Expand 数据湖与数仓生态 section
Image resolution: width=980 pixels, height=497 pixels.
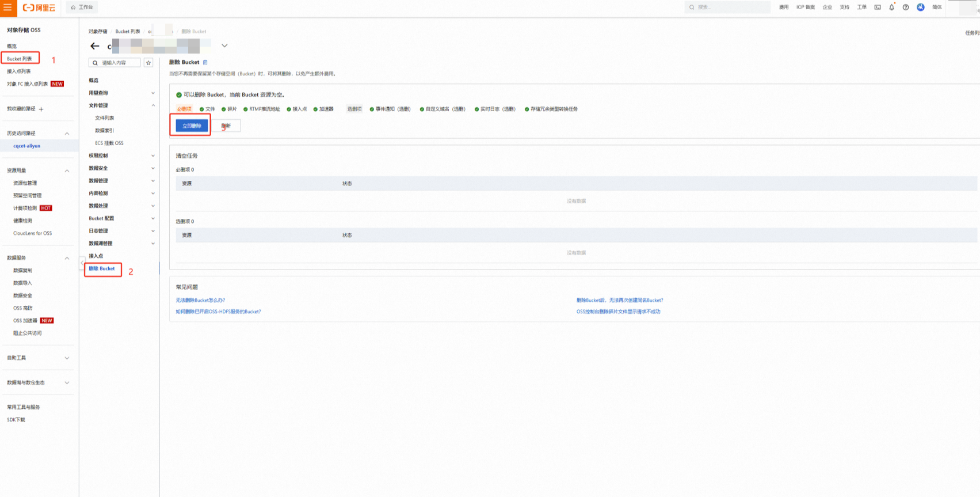pyautogui.click(x=67, y=383)
